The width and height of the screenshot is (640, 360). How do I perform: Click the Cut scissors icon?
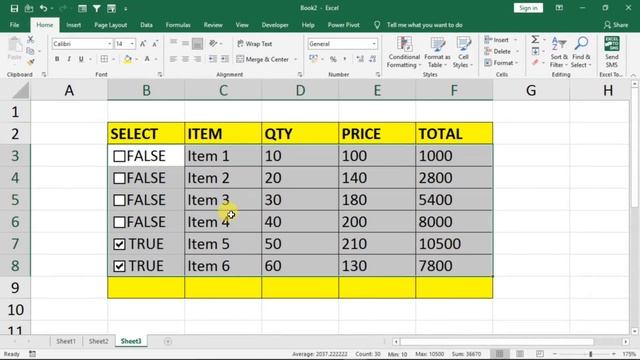(x=31, y=40)
